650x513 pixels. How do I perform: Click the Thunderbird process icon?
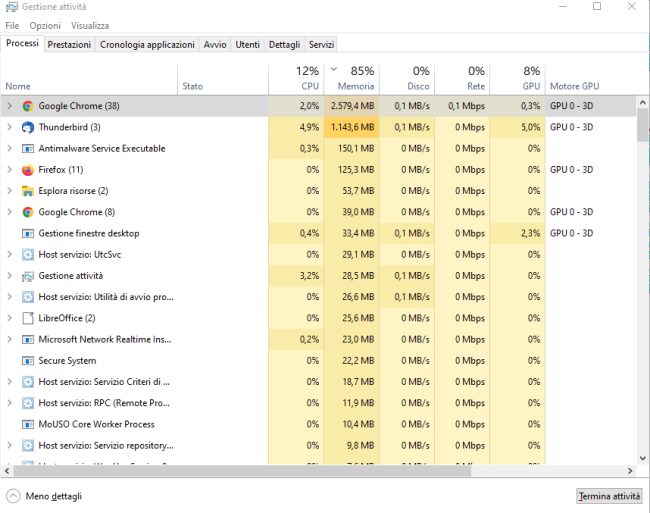point(28,127)
